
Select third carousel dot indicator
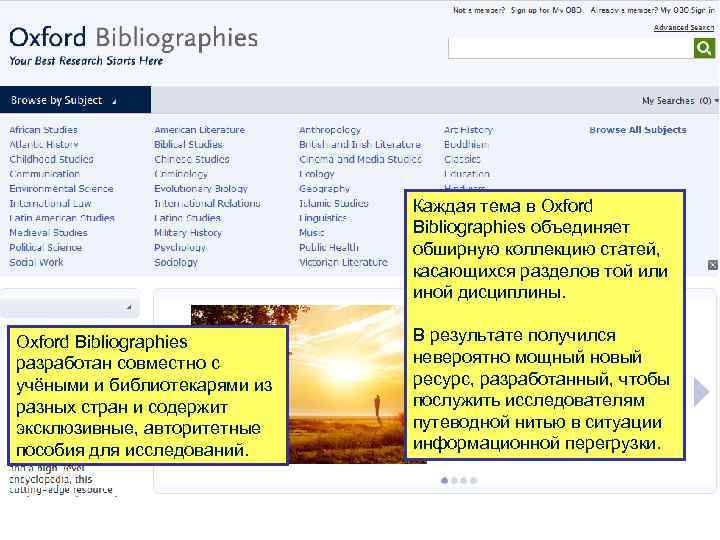(x=464, y=480)
